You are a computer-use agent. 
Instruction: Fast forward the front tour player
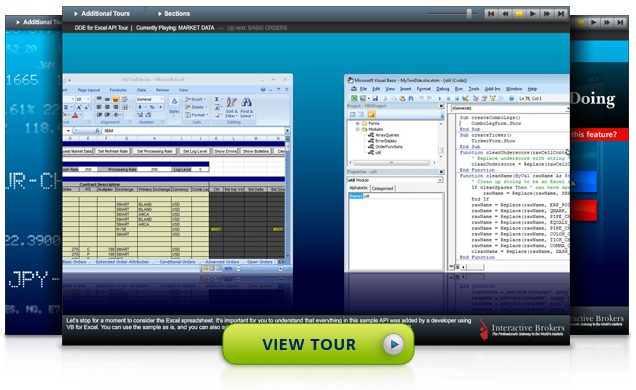(x=547, y=14)
